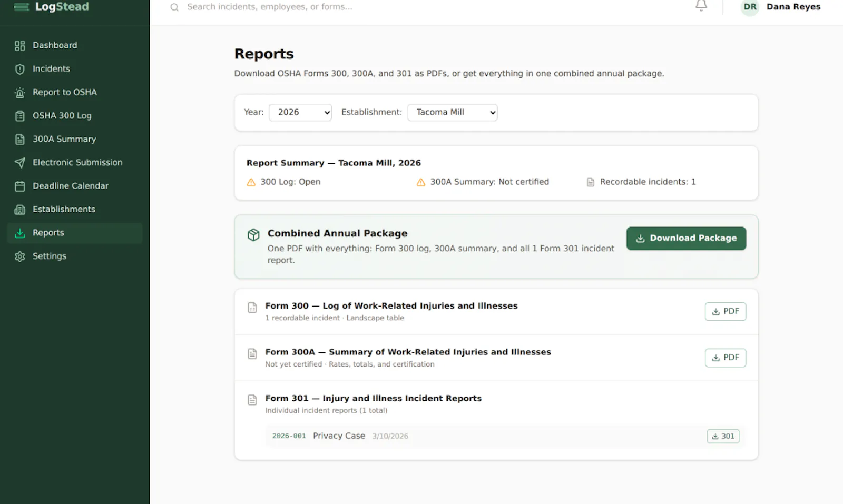Viewport: 843px width, 504px height.
Task: Click the search magnifier icon
Action: coord(174,7)
